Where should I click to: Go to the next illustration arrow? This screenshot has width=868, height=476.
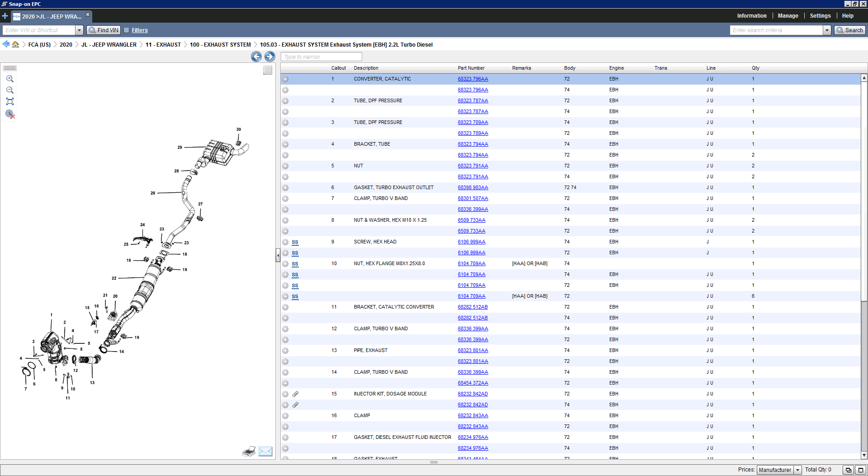(x=270, y=57)
